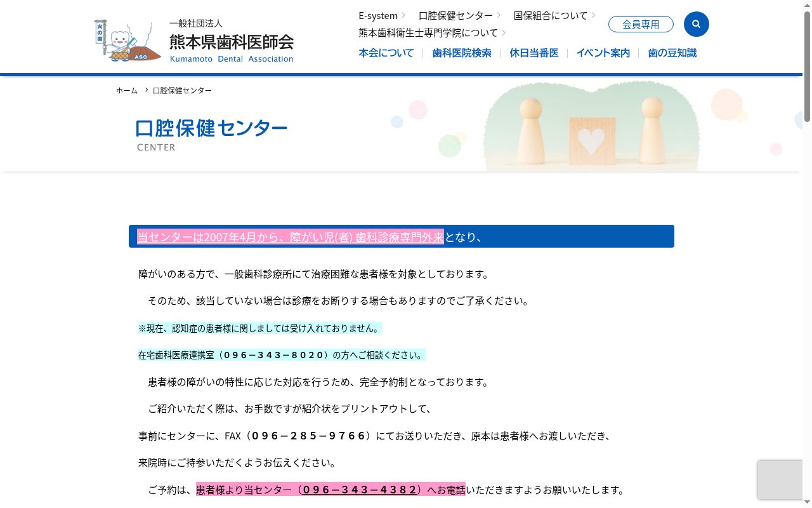Open the 歯科医院検索 menu
The image size is (812, 508).
462,53
